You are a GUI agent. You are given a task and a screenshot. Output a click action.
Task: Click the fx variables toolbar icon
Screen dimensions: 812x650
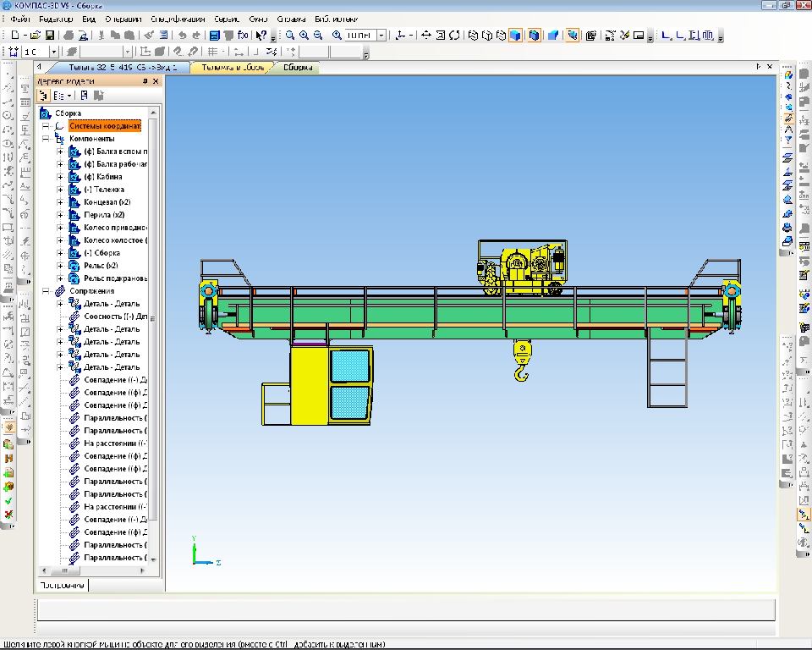(243, 36)
